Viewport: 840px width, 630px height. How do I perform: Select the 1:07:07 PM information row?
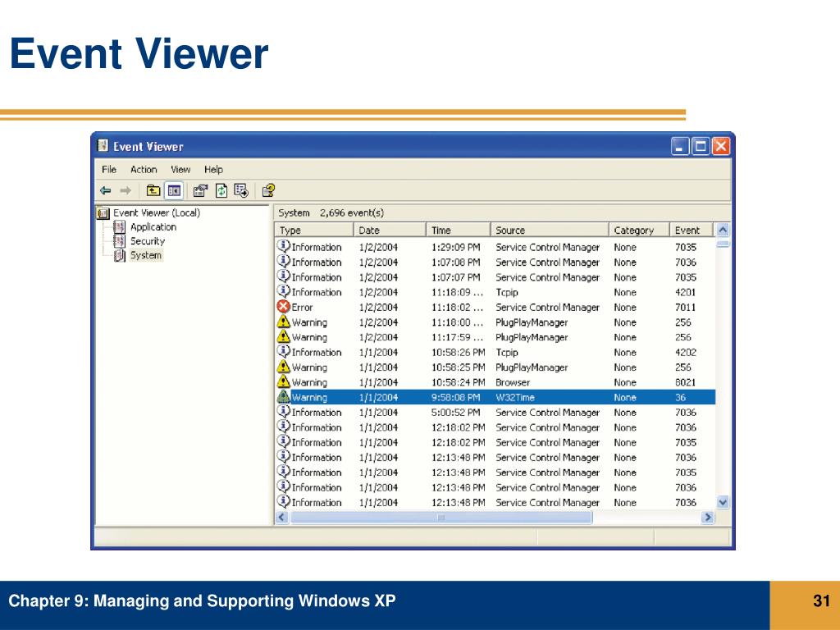(x=495, y=277)
